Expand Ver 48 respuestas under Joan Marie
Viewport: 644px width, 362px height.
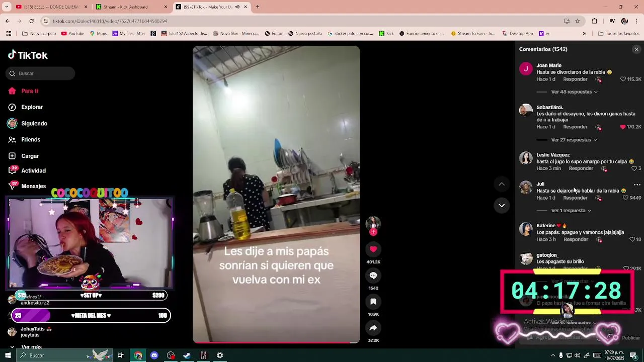pyautogui.click(x=574, y=92)
